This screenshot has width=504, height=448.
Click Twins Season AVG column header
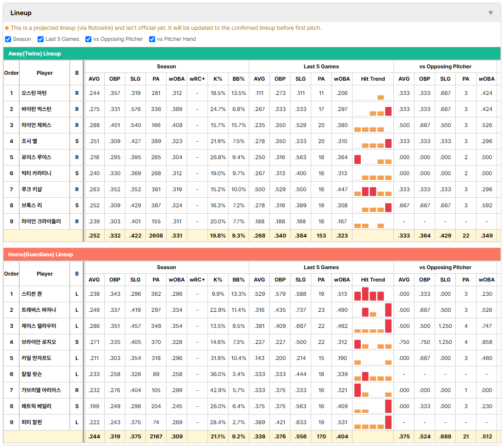pyautogui.click(x=94, y=79)
